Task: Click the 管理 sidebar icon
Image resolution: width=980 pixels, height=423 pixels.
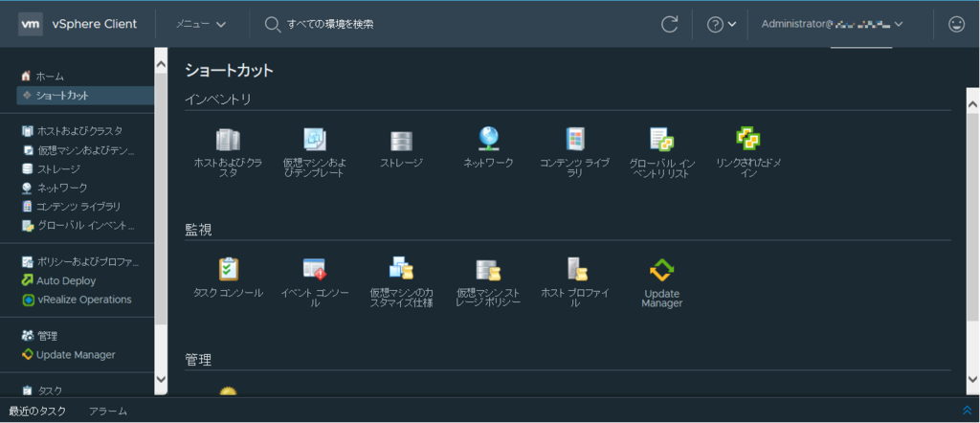Action: point(28,336)
